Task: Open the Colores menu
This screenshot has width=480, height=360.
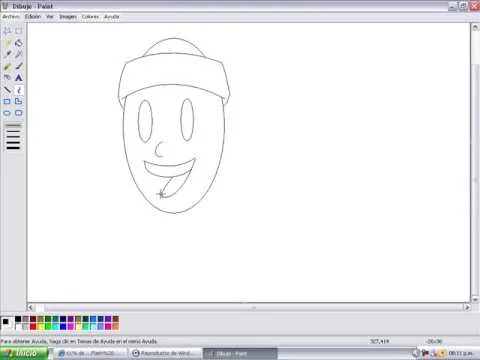Action: coord(90,17)
